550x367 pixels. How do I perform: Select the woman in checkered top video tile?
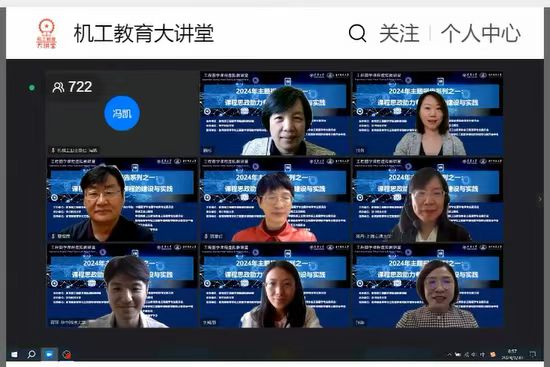pos(428,286)
